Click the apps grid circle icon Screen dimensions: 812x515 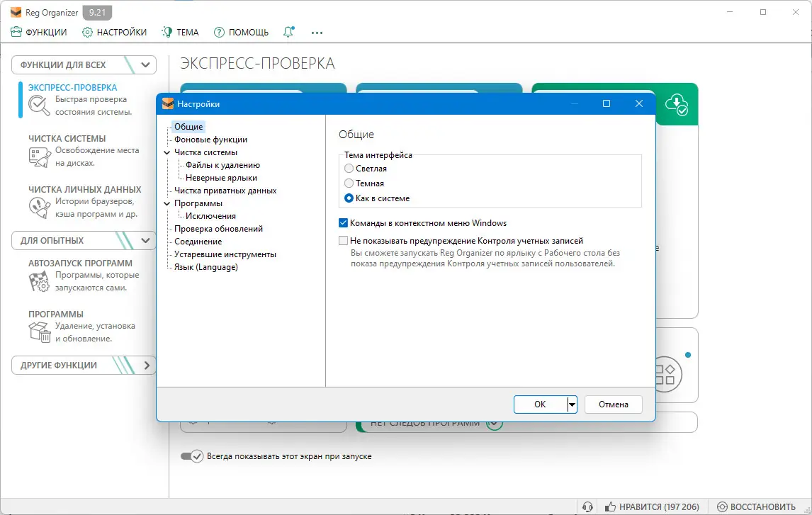tap(665, 374)
